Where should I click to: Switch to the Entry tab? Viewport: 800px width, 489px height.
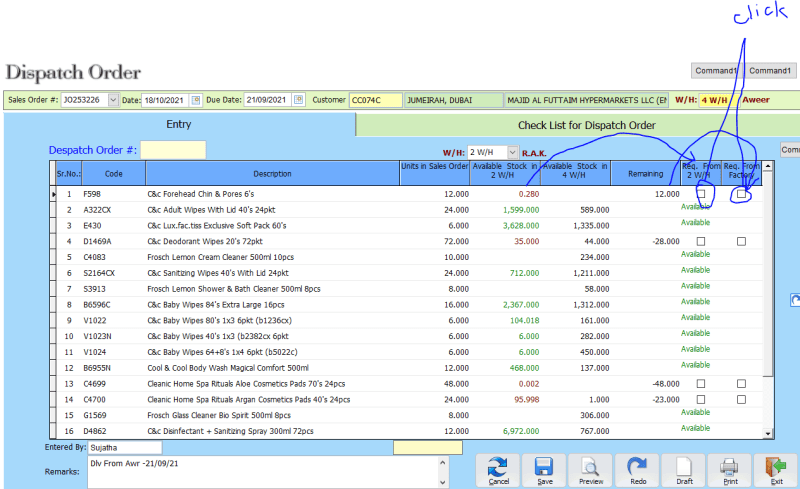point(179,125)
